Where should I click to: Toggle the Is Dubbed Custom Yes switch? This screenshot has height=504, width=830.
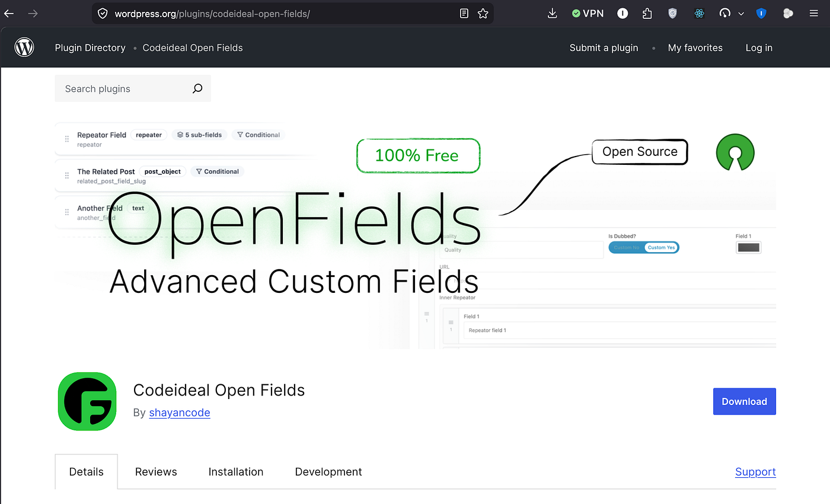[x=644, y=247]
